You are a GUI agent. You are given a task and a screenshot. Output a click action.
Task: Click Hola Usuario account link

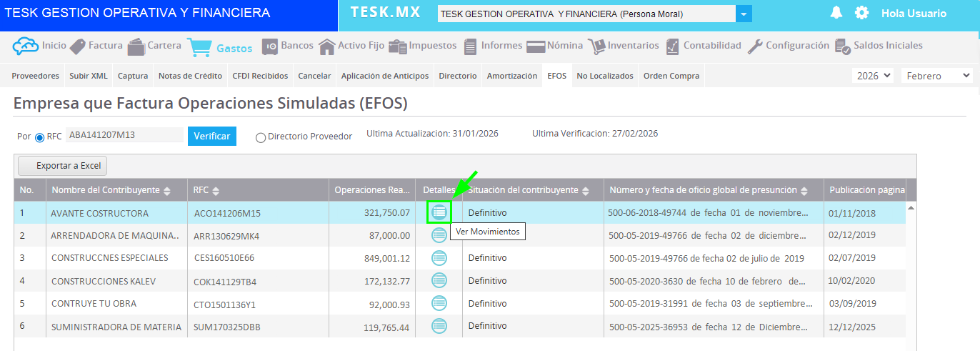pyautogui.click(x=914, y=14)
